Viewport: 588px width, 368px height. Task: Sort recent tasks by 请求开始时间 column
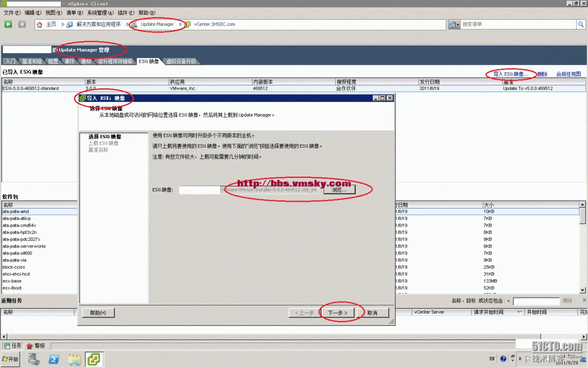point(498,312)
